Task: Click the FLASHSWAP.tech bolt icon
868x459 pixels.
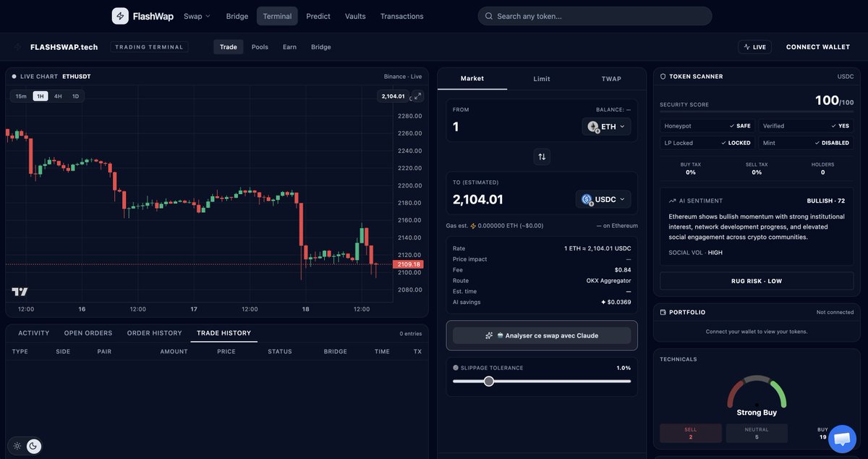Action: (x=18, y=47)
